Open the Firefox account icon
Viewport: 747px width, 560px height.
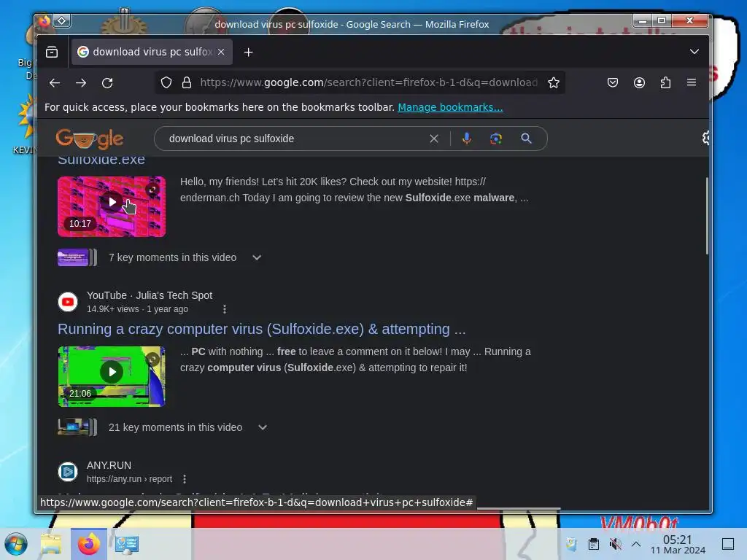click(639, 83)
